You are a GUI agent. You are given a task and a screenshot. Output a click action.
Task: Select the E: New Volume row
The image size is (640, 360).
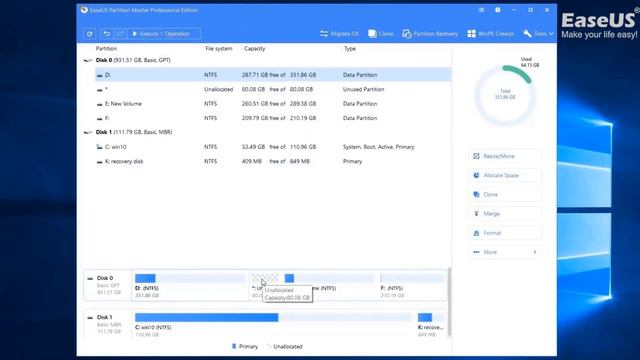pos(273,104)
